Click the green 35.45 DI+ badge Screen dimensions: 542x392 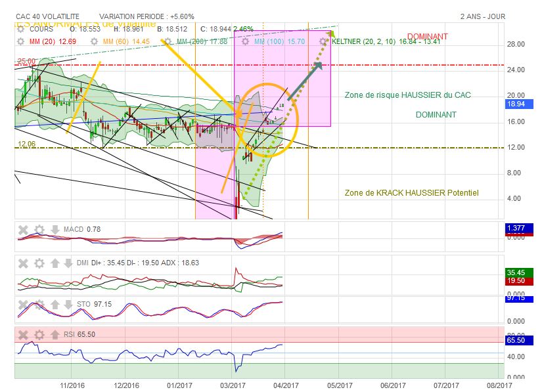tap(519, 272)
